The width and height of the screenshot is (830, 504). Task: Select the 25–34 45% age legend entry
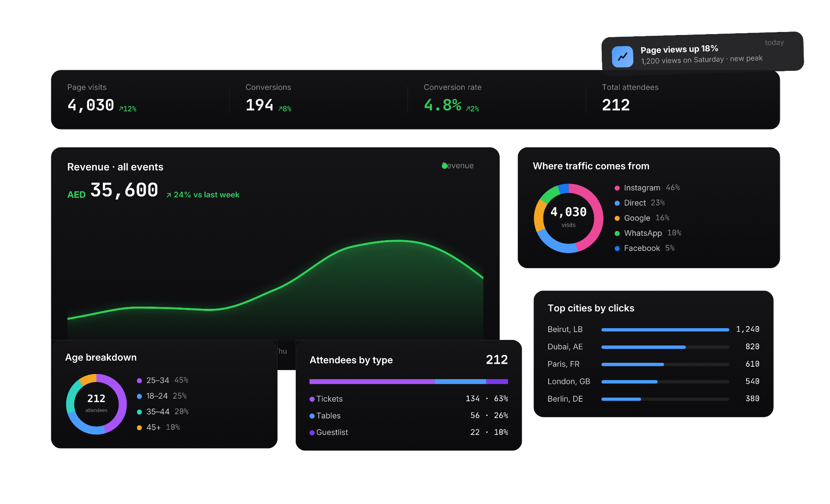point(163,380)
